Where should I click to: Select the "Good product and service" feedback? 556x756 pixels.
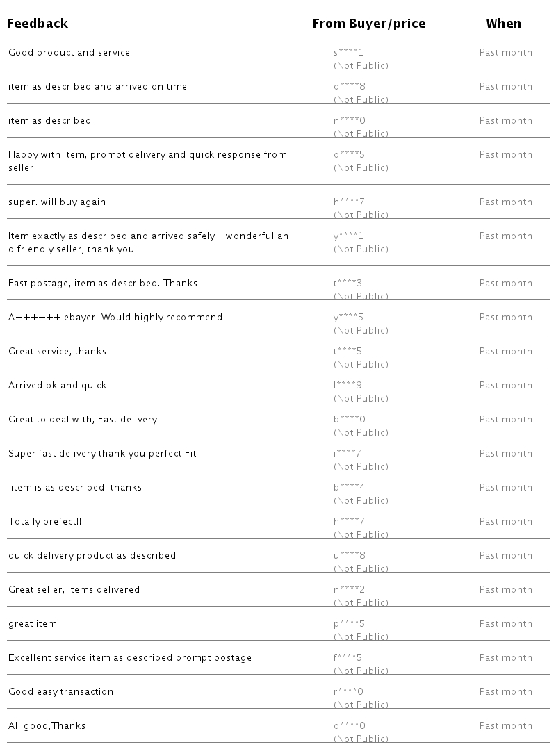click(x=69, y=53)
